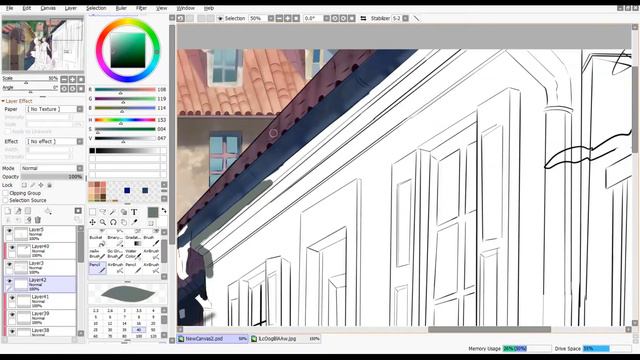Open the Window menu
Image resolution: width=640 pixels, height=360 pixels.
click(185, 8)
